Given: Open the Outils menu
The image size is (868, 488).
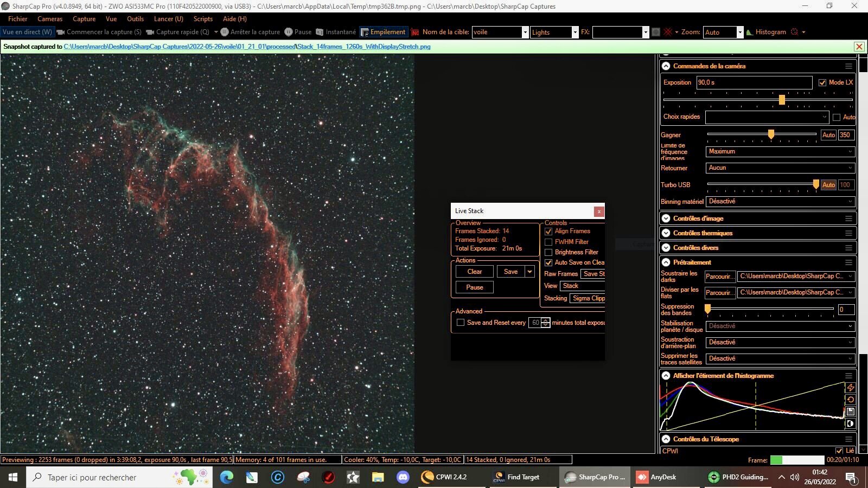Looking at the screenshot, I should coord(135,18).
